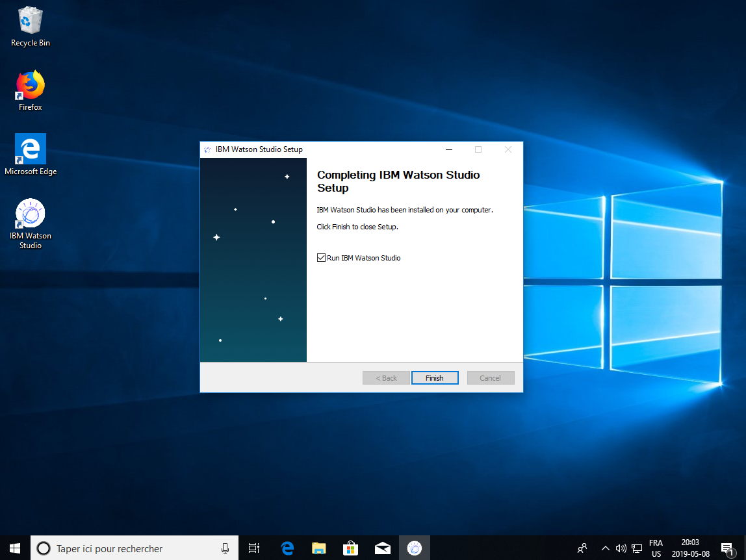Close the IBM Watson Studio Setup window
This screenshot has height=560, width=746.
click(x=508, y=149)
